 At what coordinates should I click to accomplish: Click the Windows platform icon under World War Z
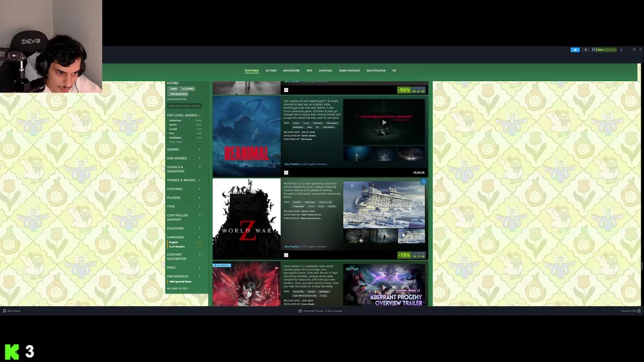286,255
